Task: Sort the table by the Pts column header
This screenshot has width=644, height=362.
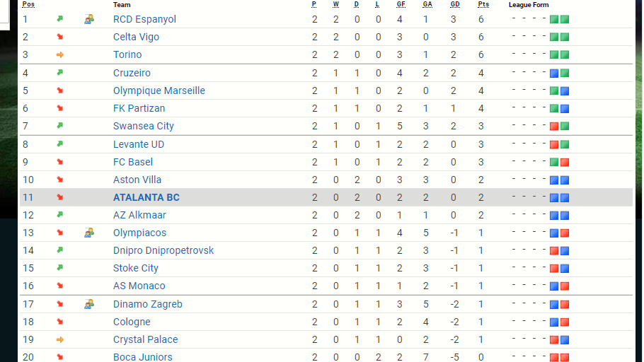Action: (483, 5)
